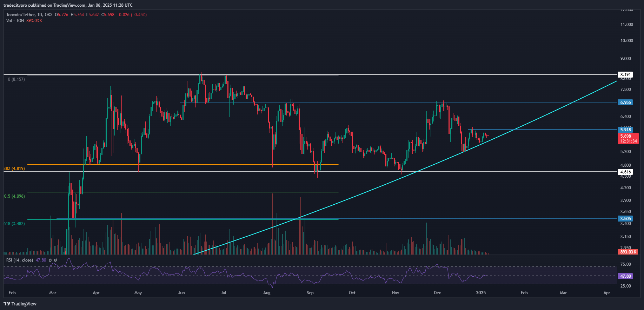Viewport: 644px width, 310px height.
Task: Click the RSI (14, close) indicator legend
Action: [x=20, y=260]
